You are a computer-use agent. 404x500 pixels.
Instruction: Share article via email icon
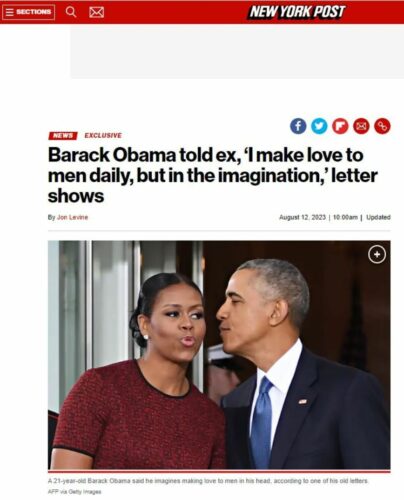click(361, 126)
